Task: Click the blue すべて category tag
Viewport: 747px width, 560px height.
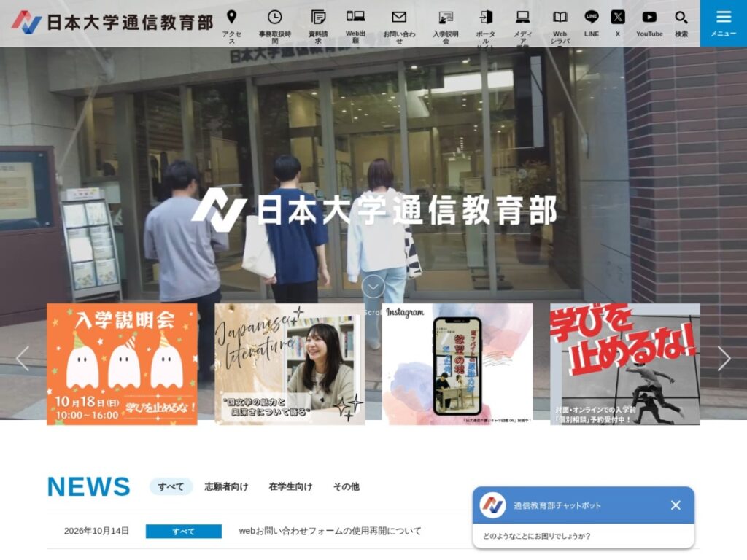Action: pyautogui.click(x=183, y=532)
